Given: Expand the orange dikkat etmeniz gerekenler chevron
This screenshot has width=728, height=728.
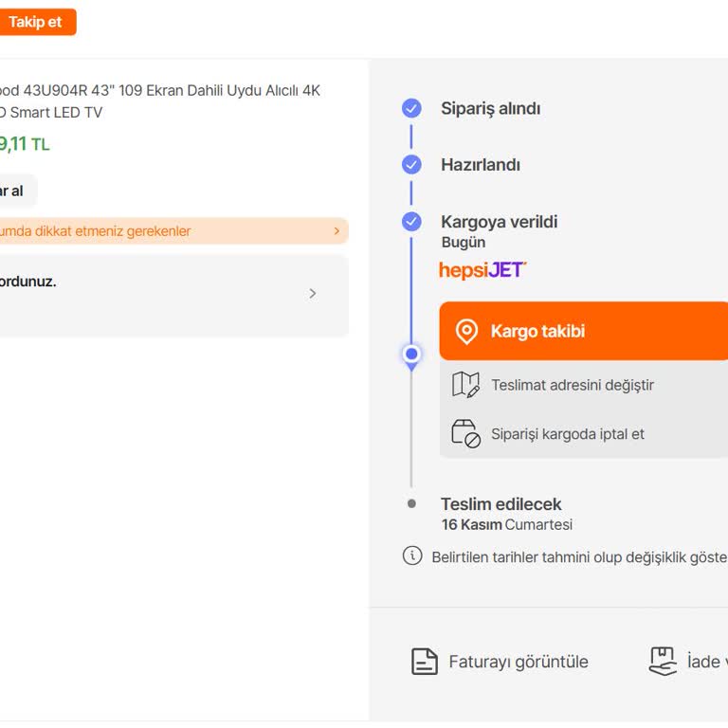Looking at the screenshot, I should [337, 231].
